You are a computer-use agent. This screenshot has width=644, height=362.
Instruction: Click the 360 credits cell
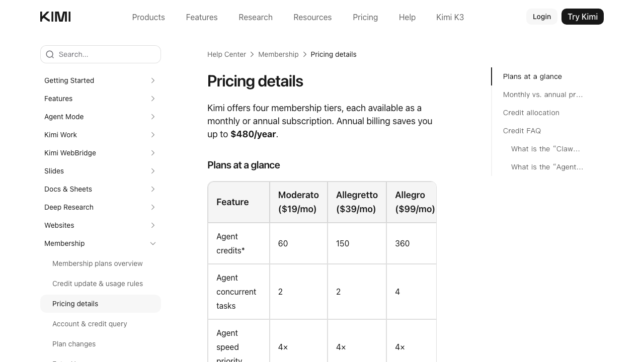pos(412,243)
